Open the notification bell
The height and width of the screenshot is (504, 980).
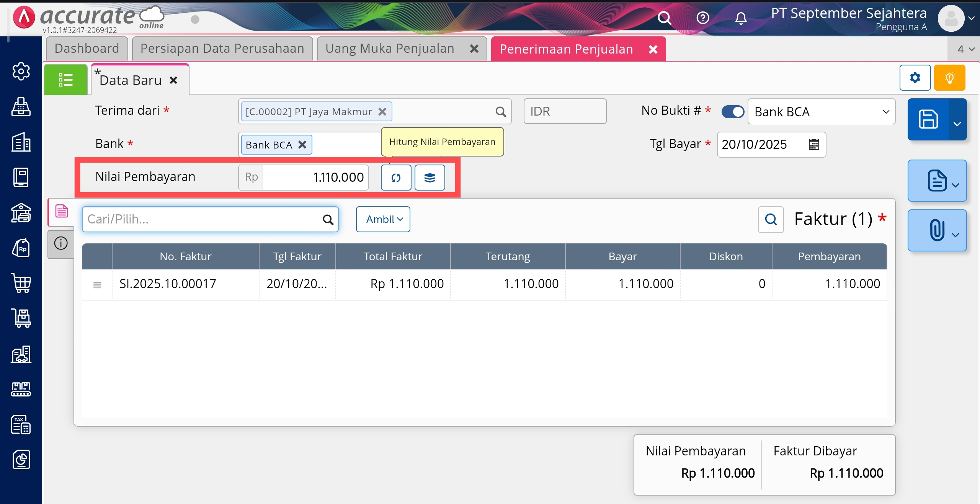point(741,18)
